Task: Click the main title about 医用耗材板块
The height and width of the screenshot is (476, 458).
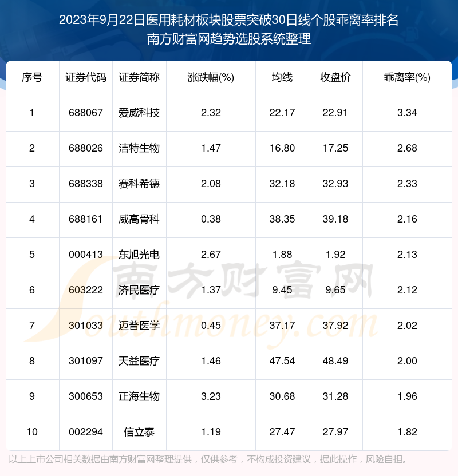Action: pyautogui.click(x=228, y=21)
